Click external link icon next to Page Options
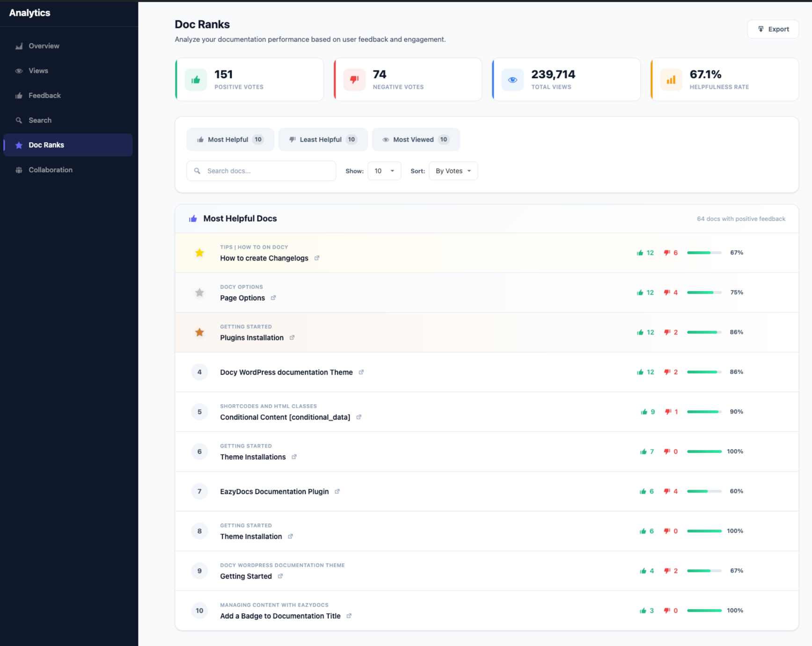812x646 pixels. (x=273, y=298)
